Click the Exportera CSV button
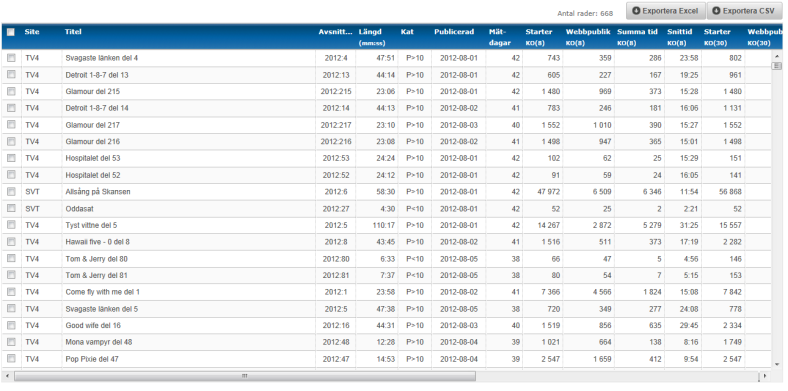 744,11
